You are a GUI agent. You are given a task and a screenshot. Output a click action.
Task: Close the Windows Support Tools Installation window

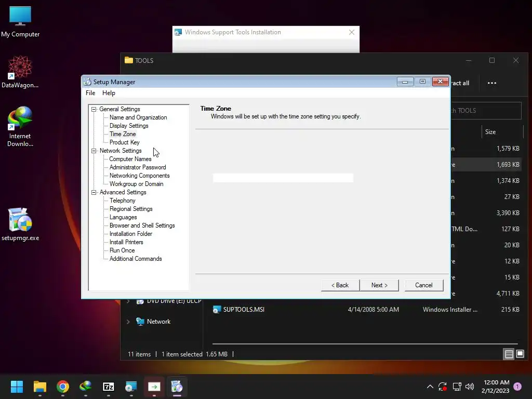point(352,32)
